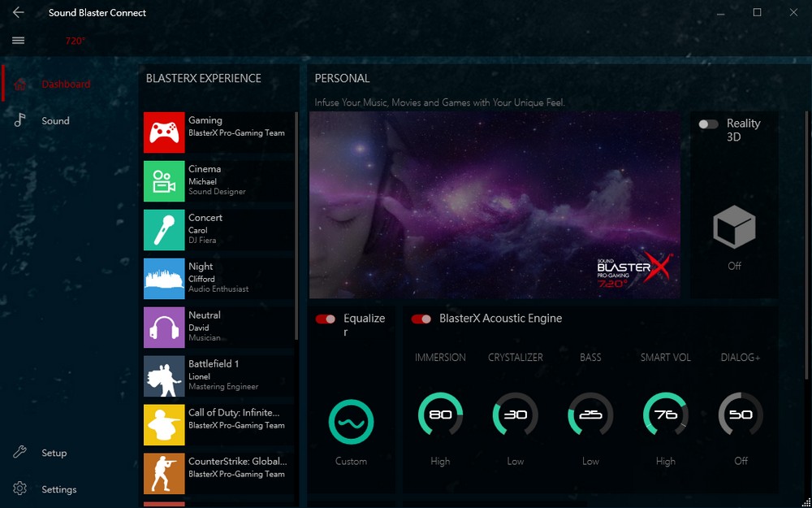Choose the Battlefield 1 profile by Lionel
The height and width of the screenshot is (508, 812).
click(x=218, y=376)
